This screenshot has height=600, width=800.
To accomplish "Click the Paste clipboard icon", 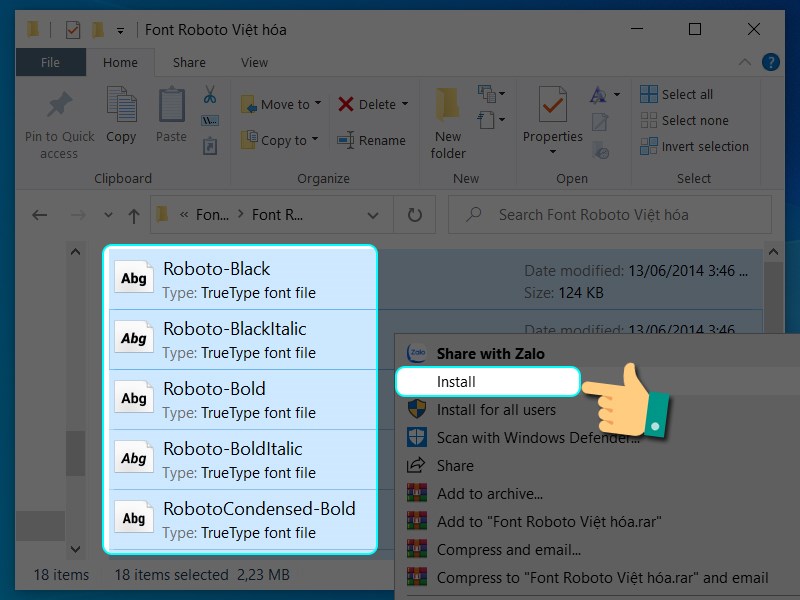I will [x=171, y=105].
